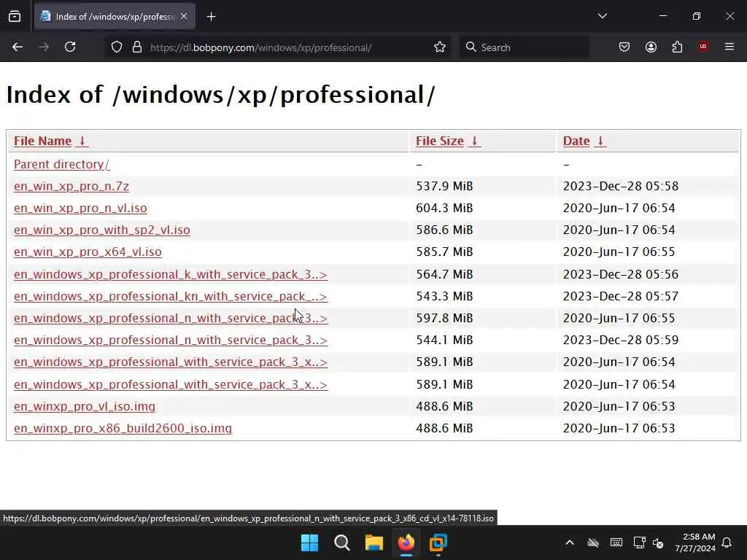Select the Index of /windows/xp/professional tab
Viewport: 747px width, 560px height.
point(115,17)
